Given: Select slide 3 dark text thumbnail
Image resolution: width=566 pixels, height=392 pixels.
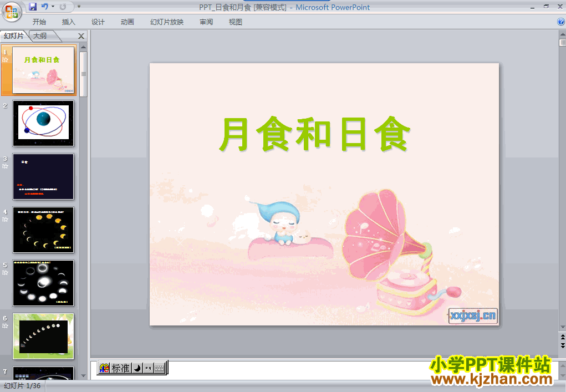Looking at the screenshot, I should click(43, 176).
